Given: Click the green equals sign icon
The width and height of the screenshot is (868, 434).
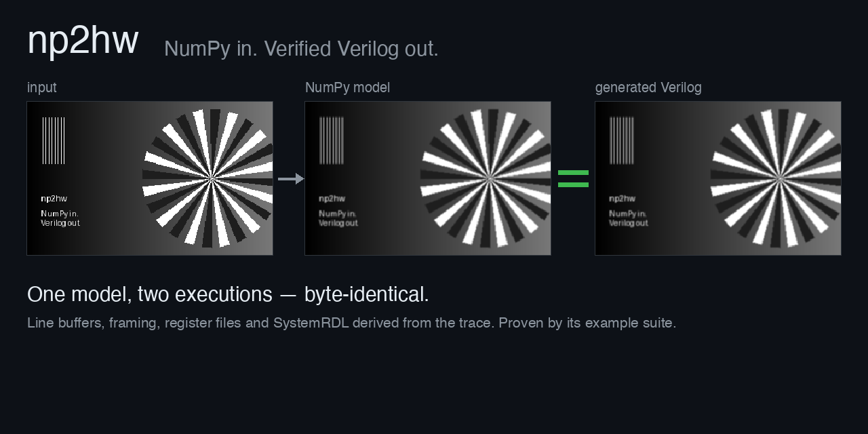Looking at the screenshot, I should 573,178.
